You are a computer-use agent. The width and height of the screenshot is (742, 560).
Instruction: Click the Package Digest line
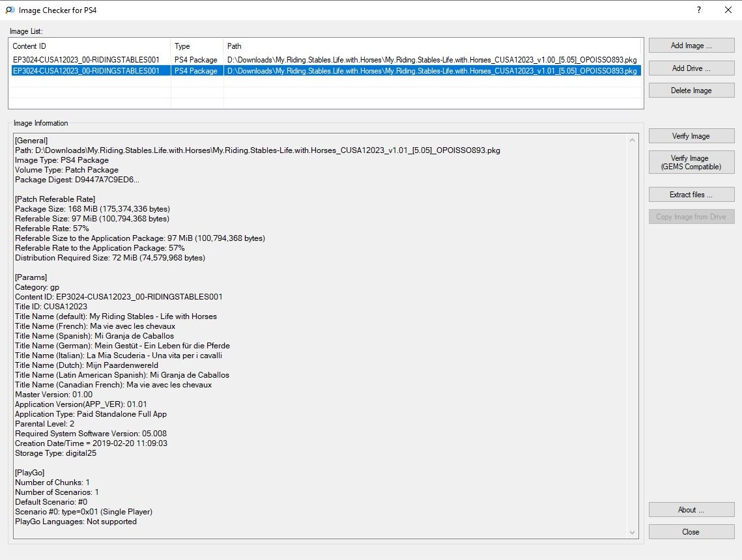coord(77,180)
